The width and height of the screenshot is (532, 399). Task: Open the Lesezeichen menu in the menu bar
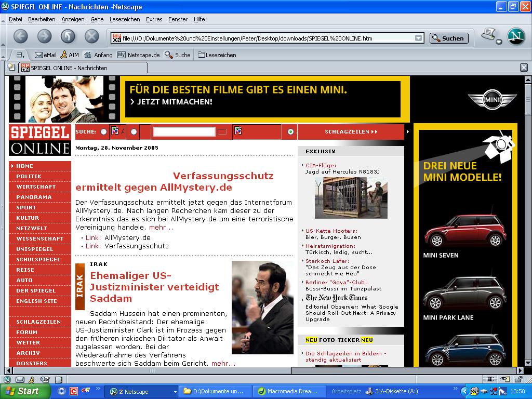click(125, 19)
